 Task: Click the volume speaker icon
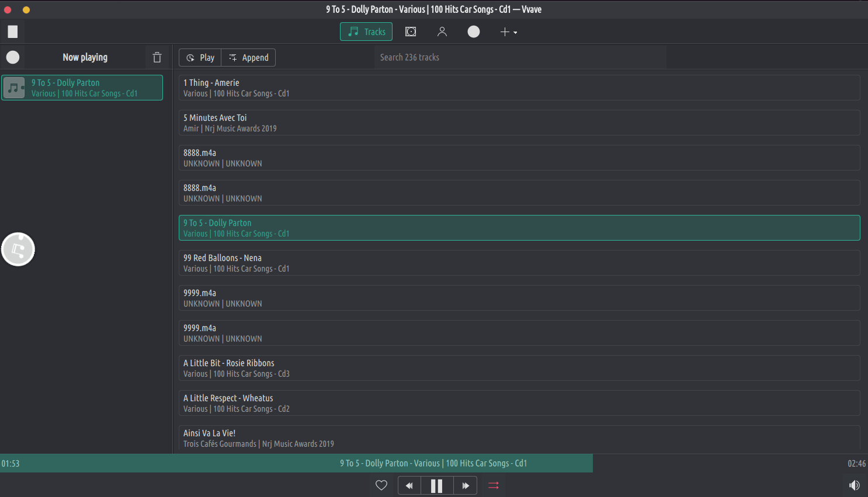pos(854,485)
